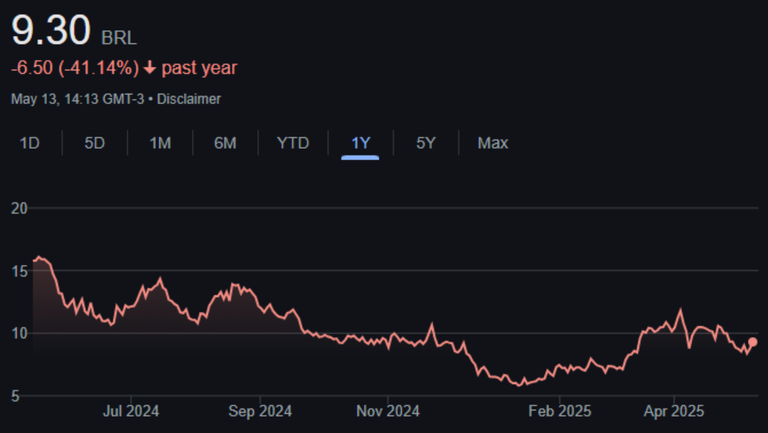Viewport: 768px width, 433px height.
Task: Switch to the 5D chart range
Action: pyautogui.click(x=94, y=143)
